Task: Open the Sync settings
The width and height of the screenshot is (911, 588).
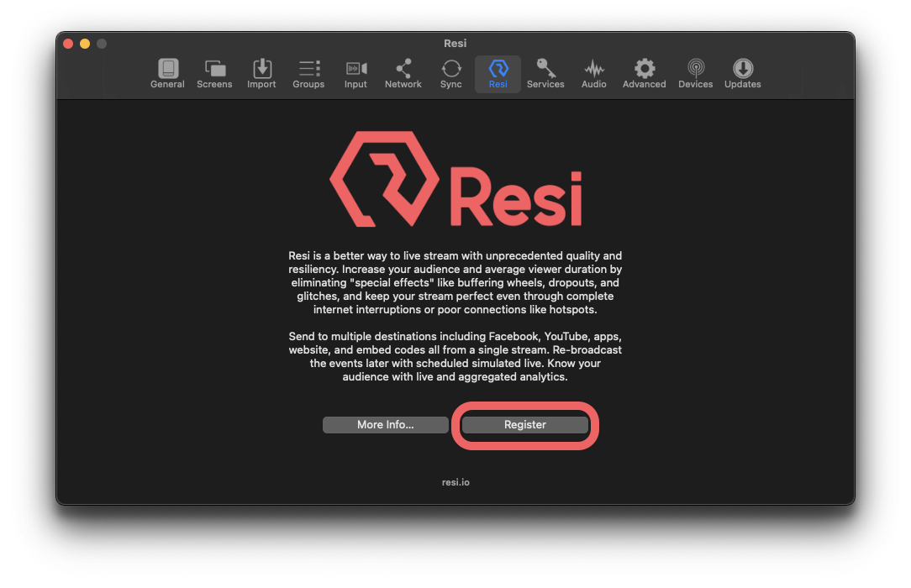Action: coord(450,73)
